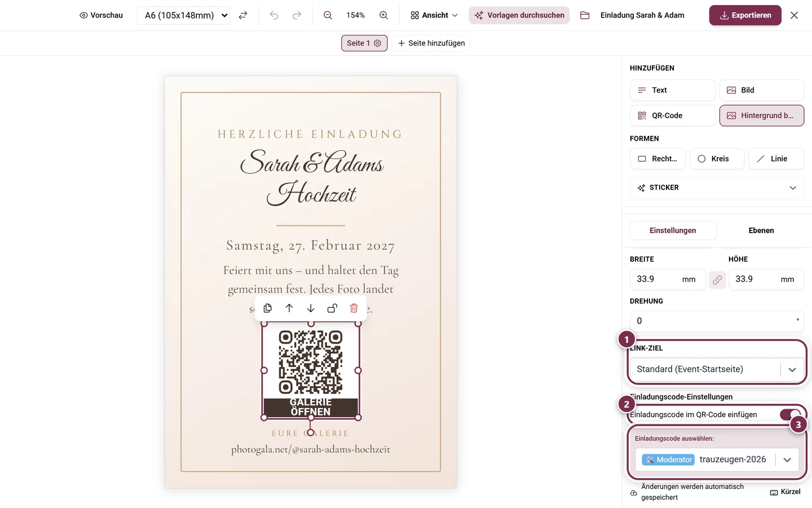Add a QR-Code element
The image size is (812, 508).
pos(672,116)
